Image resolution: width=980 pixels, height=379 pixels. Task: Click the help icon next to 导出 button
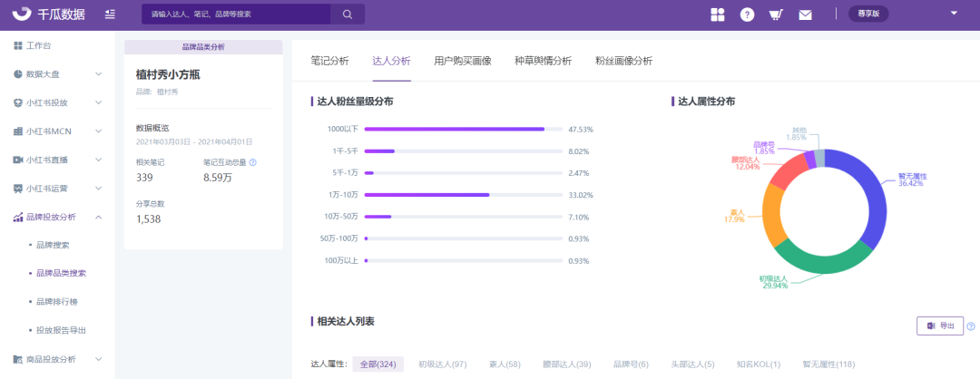[x=971, y=326]
